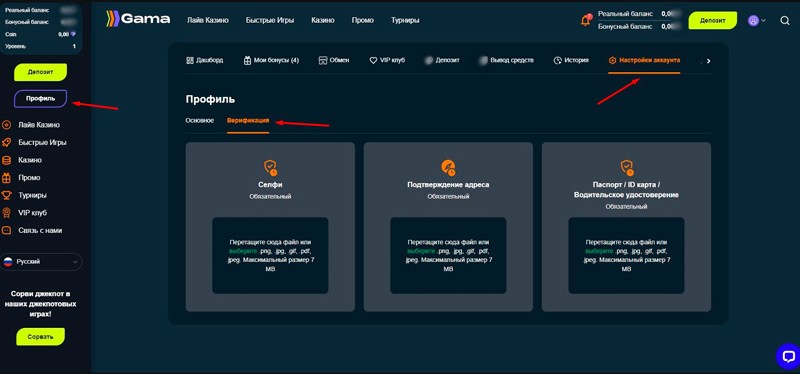Click the sidebar Профиль button
Image resolution: width=800 pixels, height=374 pixels.
tap(40, 98)
